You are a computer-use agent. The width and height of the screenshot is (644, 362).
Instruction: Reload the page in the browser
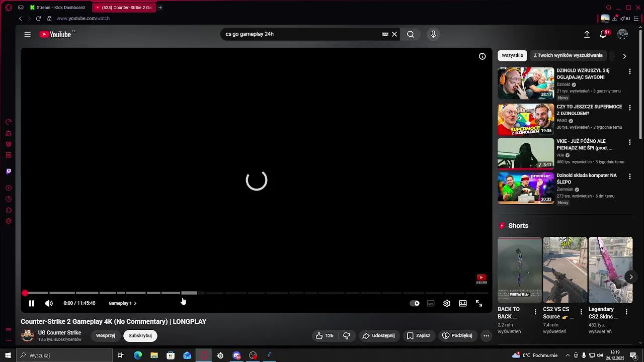click(38, 19)
